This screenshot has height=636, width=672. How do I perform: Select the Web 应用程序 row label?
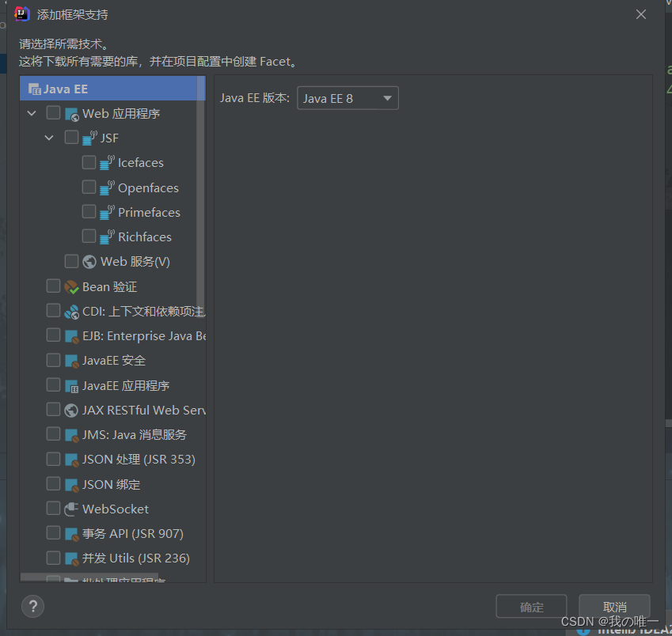click(x=121, y=114)
